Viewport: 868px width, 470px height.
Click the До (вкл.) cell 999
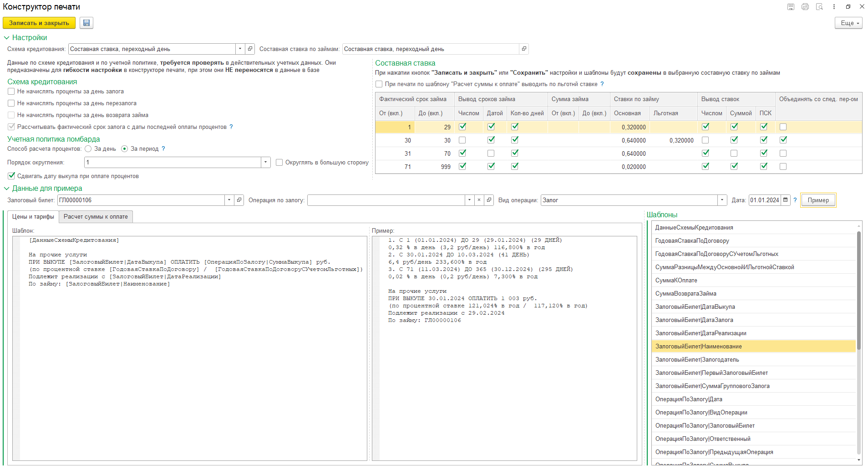[x=435, y=167]
